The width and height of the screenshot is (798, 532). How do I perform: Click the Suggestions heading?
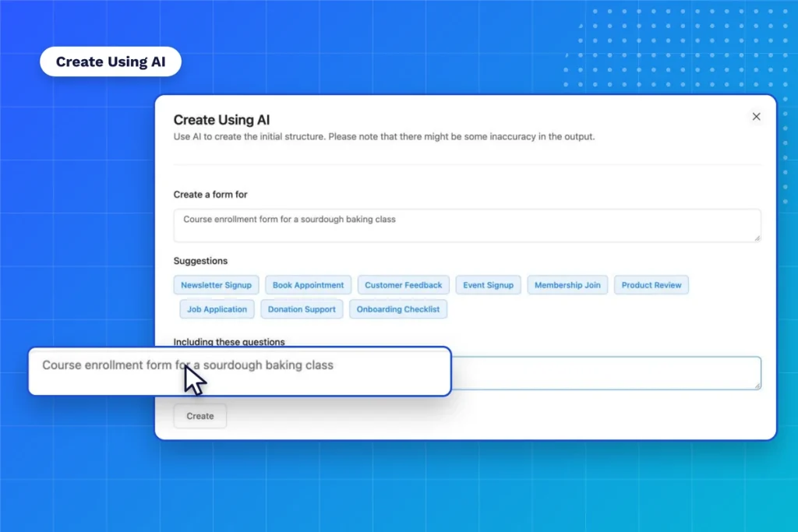(200, 261)
